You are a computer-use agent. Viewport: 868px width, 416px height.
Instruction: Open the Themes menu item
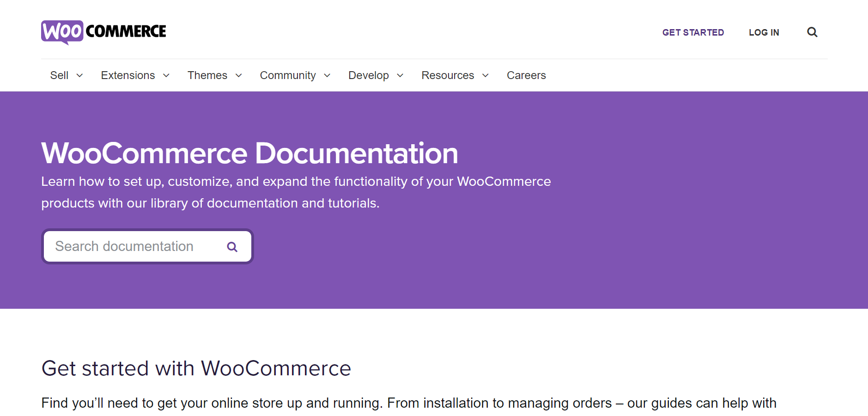coord(207,75)
